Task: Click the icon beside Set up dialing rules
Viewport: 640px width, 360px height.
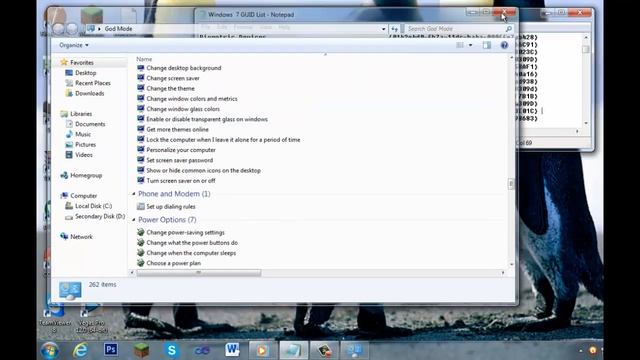Action: pos(141,206)
